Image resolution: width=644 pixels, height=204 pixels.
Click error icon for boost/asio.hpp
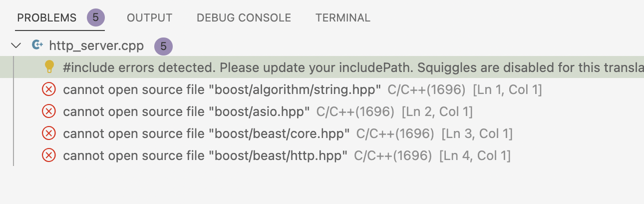(x=49, y=111)
